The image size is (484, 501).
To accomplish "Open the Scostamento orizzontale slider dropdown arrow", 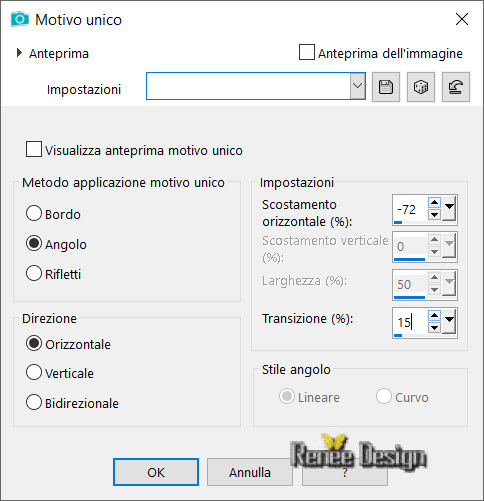I will pyautogui.click(x=449, y=209).
